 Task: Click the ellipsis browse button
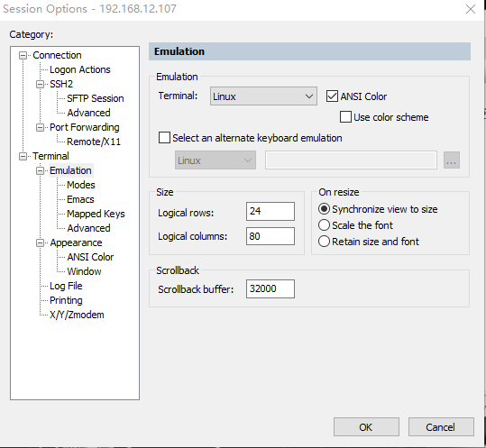pyautogui.click(x=452, y=160)
